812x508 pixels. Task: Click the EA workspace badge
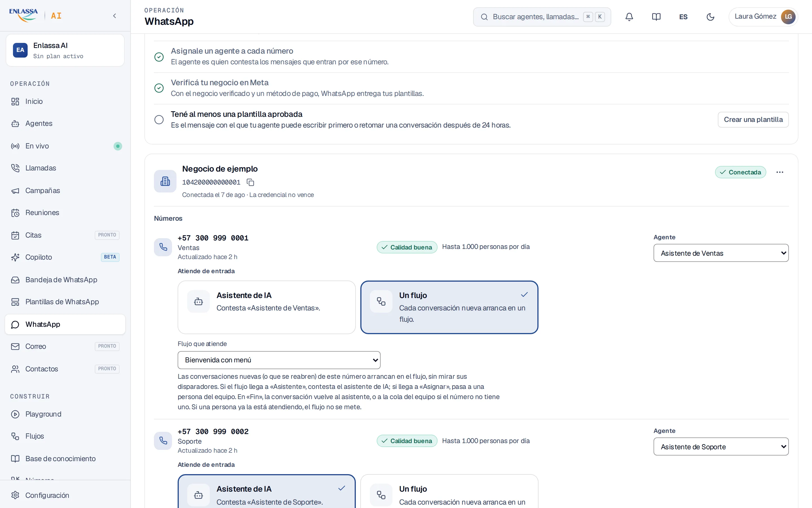tap(20, 50)
